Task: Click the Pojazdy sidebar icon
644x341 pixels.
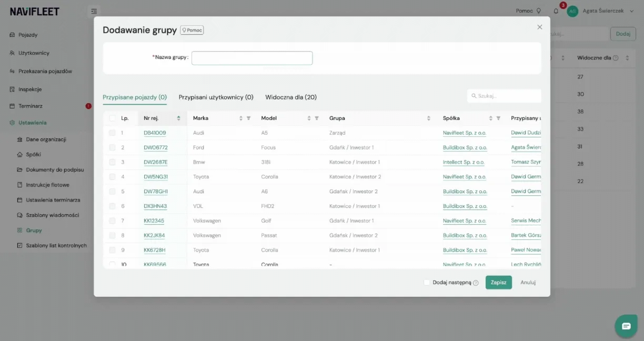Action: (x=12, y=35)
